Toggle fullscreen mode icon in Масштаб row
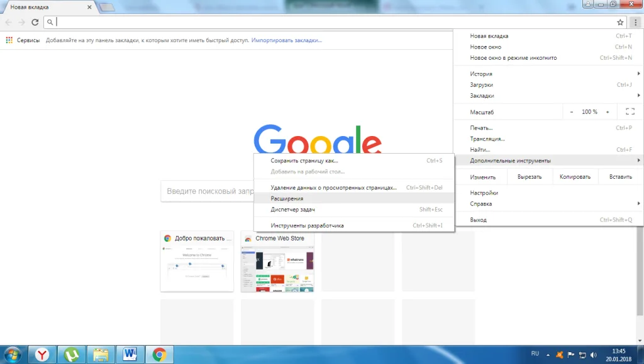The image size is (644, 364). click(x=630, y=111)
